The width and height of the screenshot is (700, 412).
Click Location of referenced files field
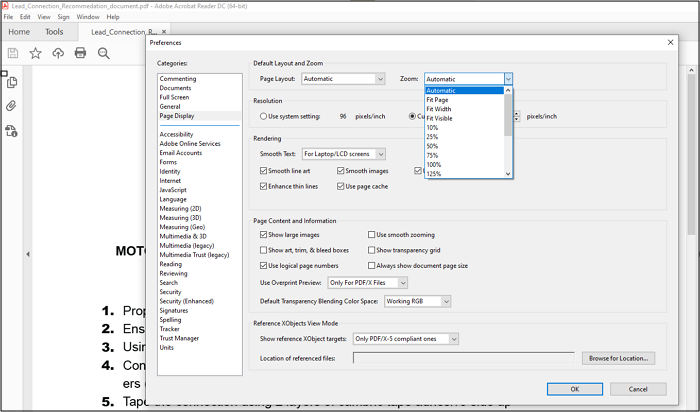point(463,358)
